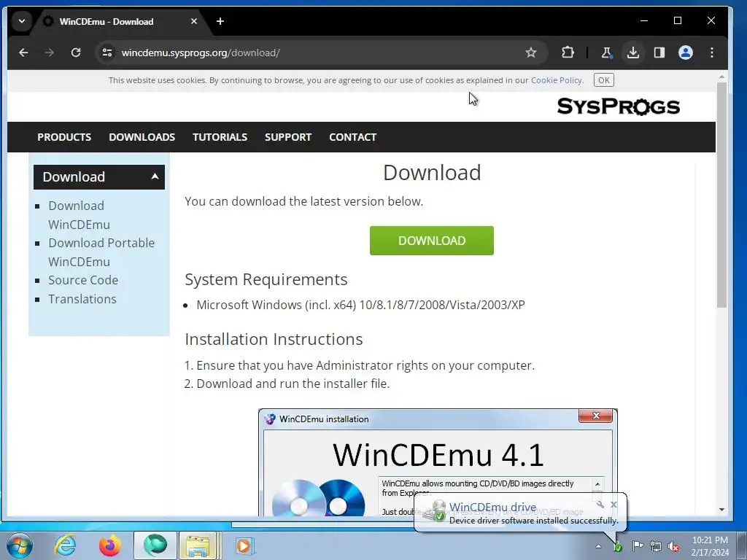Show hidden system tray icons
747x560 pixels.
click(x=598, y=547)
